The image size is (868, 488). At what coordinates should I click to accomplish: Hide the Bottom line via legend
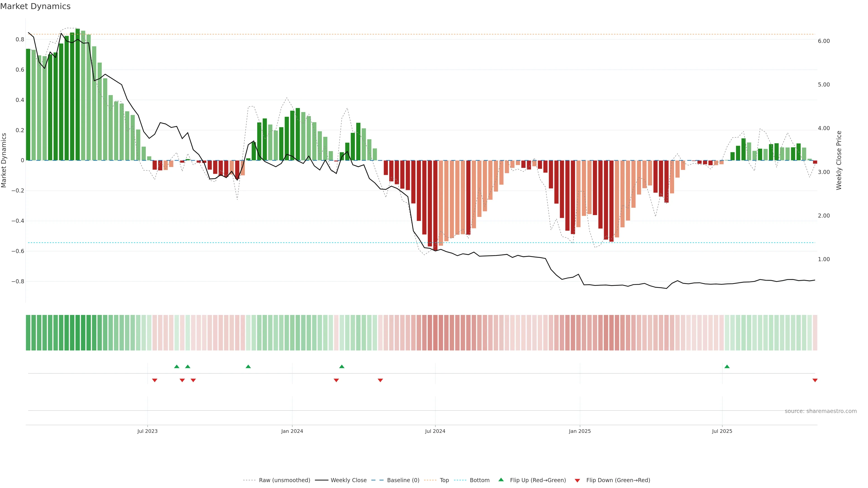pyautogui.click(x=479, y=480)
